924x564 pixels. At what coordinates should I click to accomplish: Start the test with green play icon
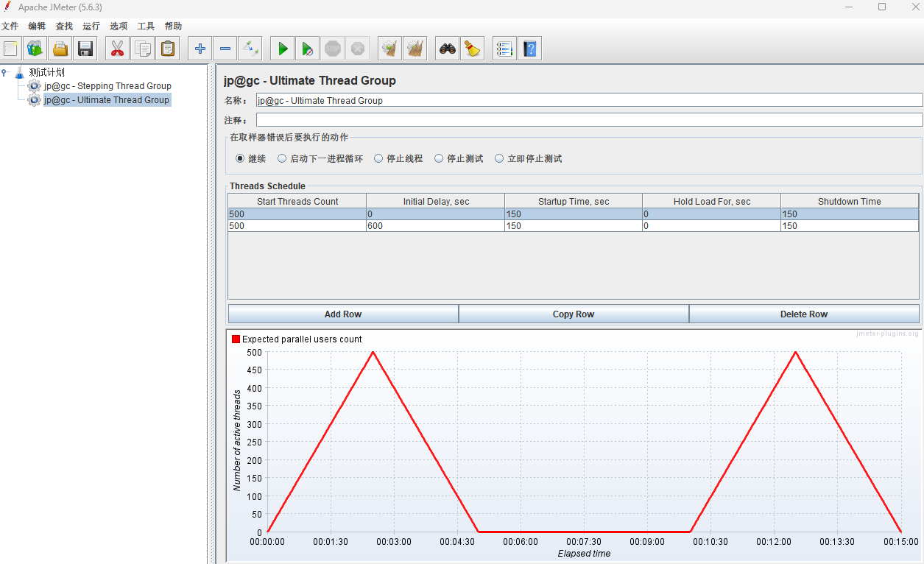click(282, 49)
